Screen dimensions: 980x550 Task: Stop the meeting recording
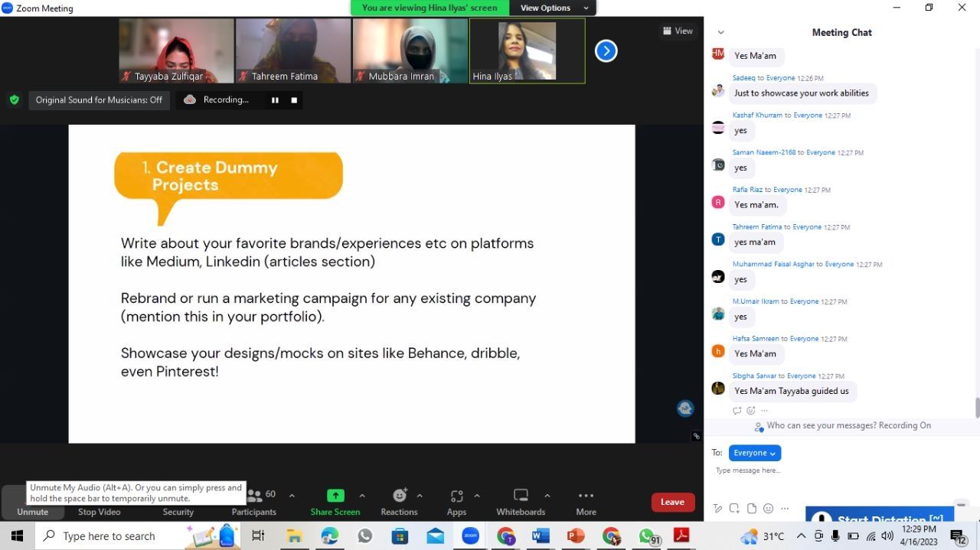pyautogui.click(x=294, y=100)
